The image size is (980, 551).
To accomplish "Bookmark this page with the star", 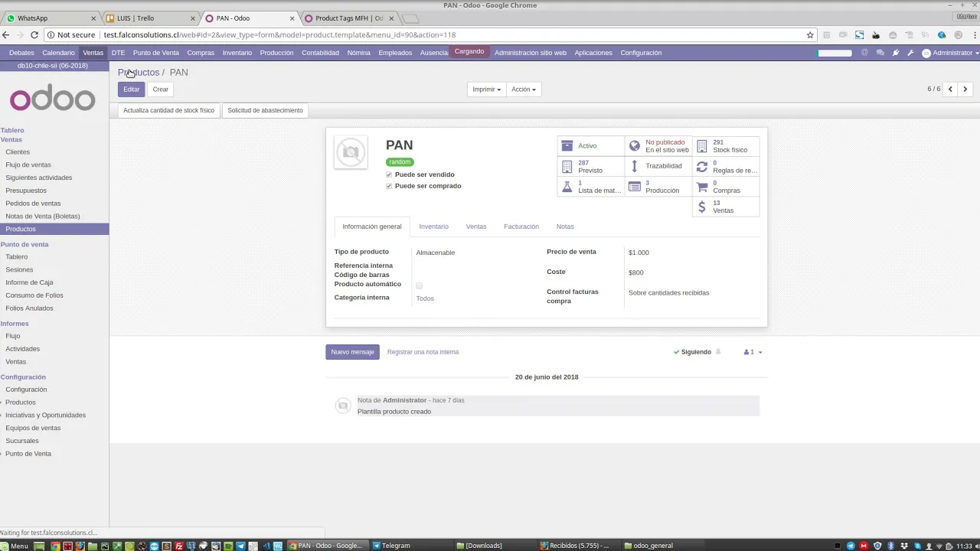I will [x=810, y=34].
